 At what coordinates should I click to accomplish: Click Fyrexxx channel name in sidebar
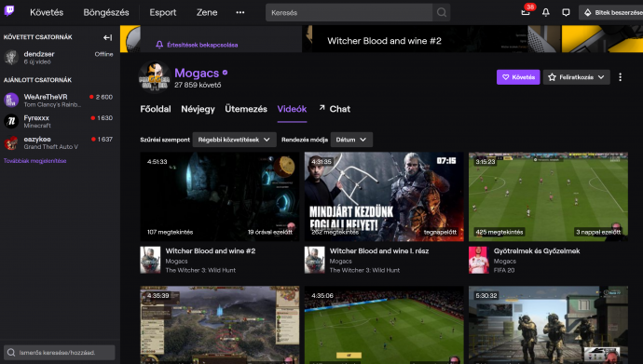point(36,118)
